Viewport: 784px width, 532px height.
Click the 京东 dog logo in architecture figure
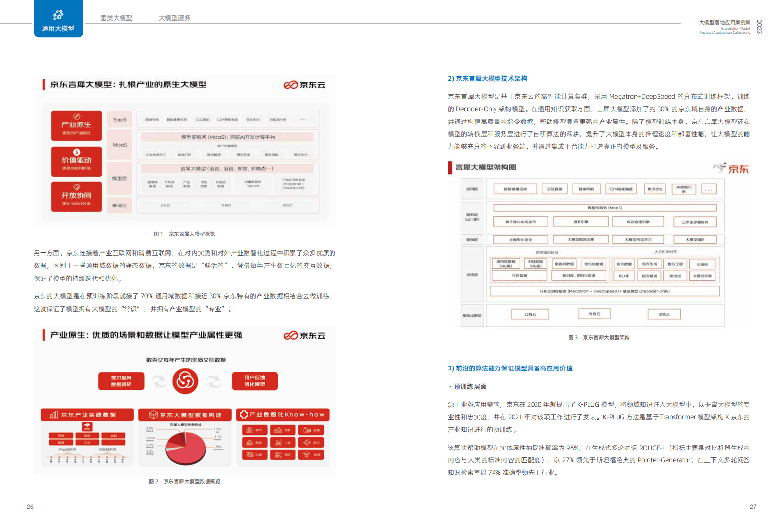731,168
